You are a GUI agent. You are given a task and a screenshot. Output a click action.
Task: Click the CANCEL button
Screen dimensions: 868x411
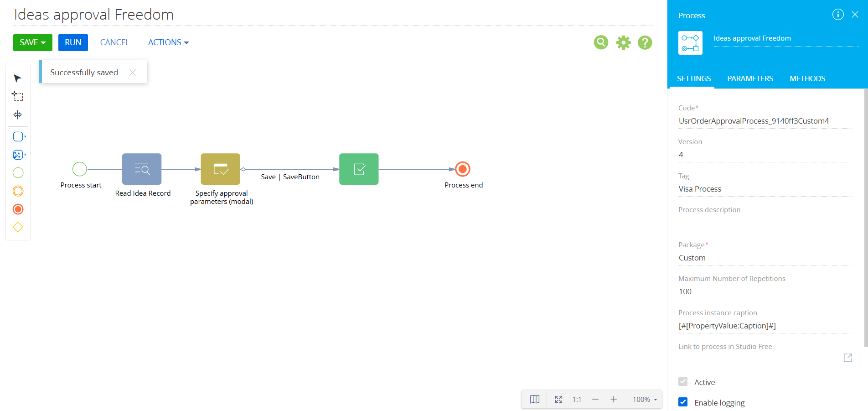point(115,42)
